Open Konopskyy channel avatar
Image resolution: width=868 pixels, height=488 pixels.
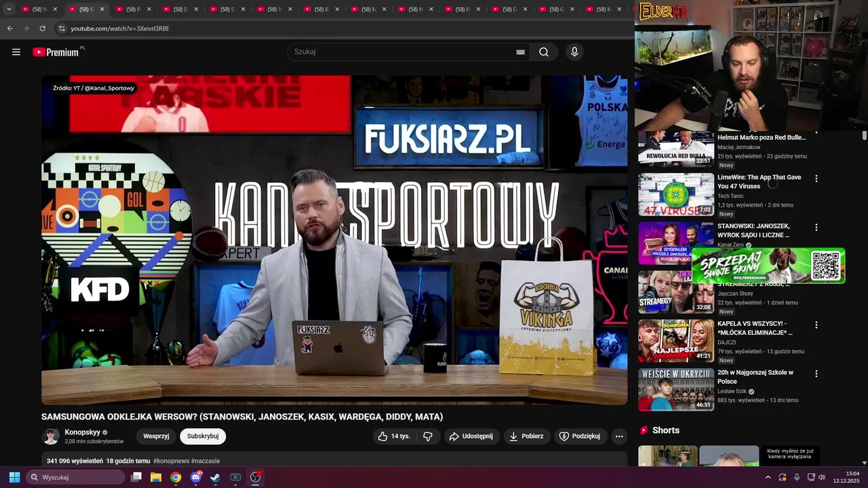click(51, 436)
